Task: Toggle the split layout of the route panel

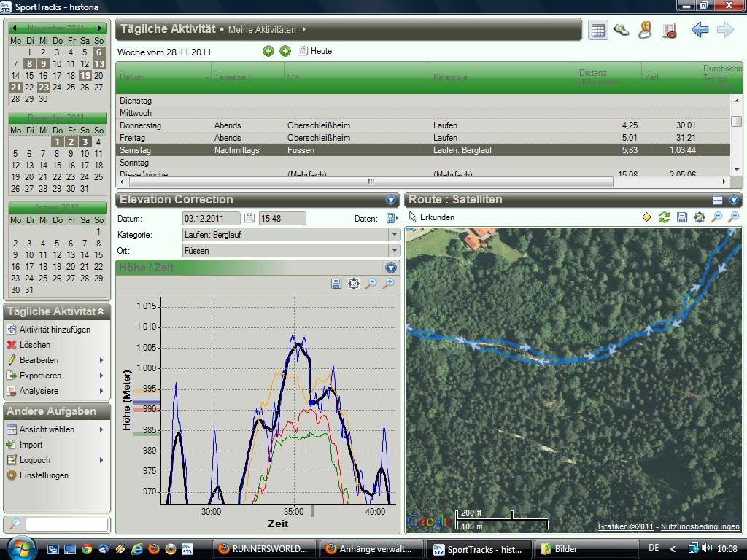Action: coord(718,200)
